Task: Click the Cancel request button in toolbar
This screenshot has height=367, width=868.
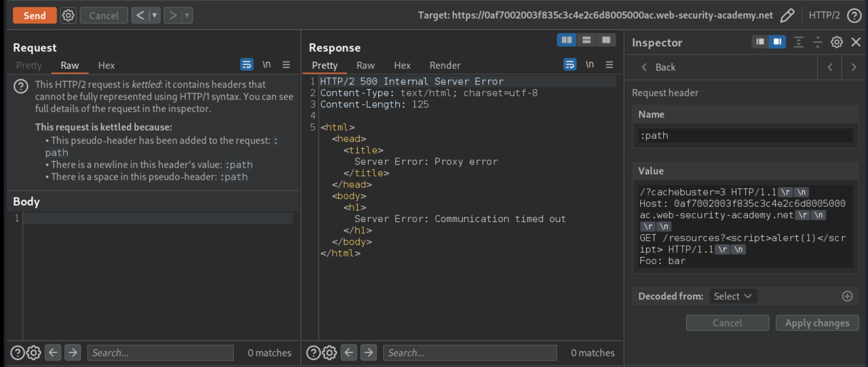Action: point(104,16)
